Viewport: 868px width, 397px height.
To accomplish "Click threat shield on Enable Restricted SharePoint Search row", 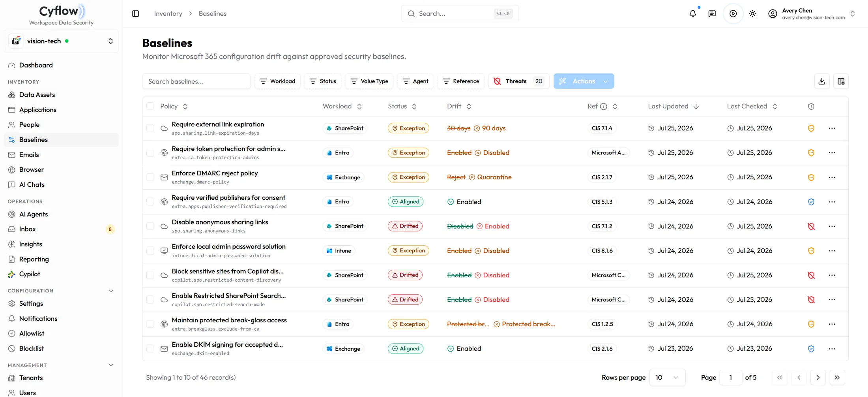I will 811,299.
